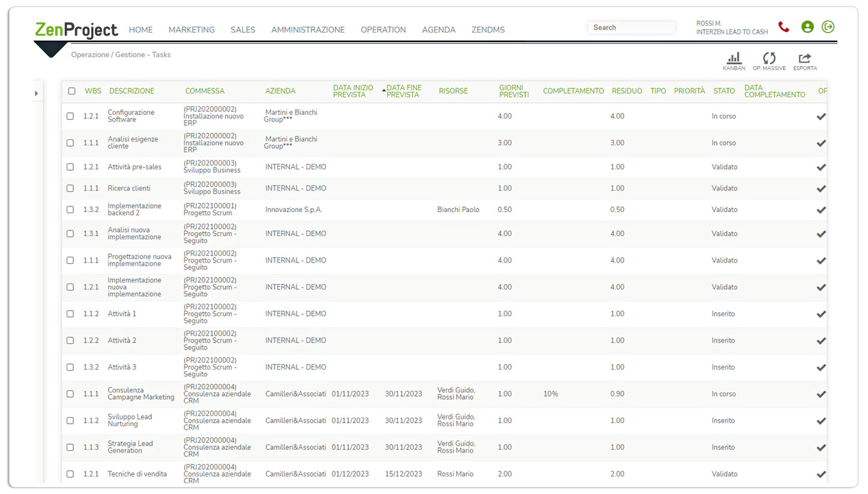Open the AGENDA menu
Screen dimensions: 868x494
[439, 29]
